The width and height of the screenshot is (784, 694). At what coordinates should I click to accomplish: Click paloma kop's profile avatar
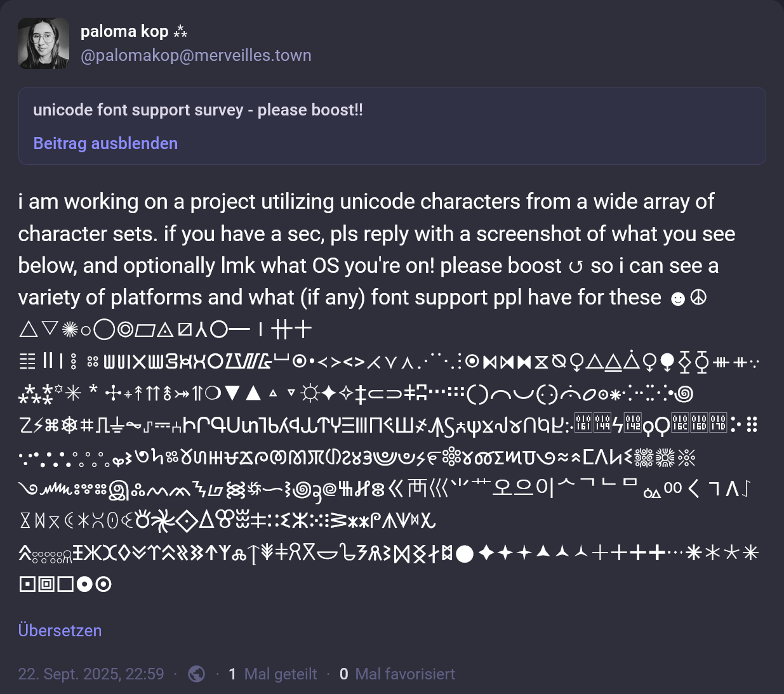[43, 43]
